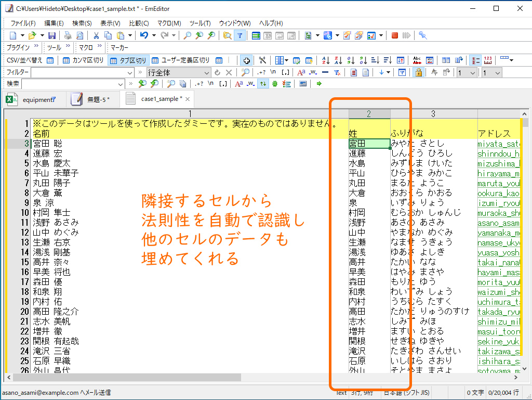Image resolution: width=532 pixels, height=400 pixels.
Task: Open the New file dropdown arrow
Action: click(22, 35)
